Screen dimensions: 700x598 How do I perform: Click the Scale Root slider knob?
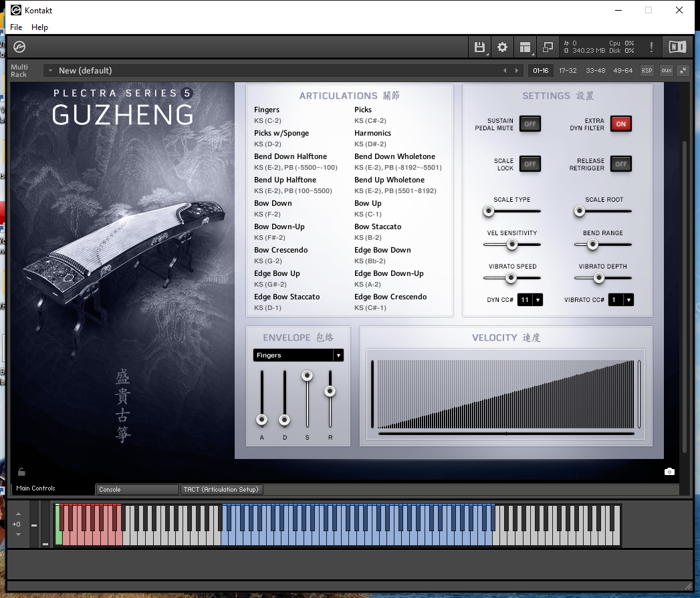[x=580, y=211]
